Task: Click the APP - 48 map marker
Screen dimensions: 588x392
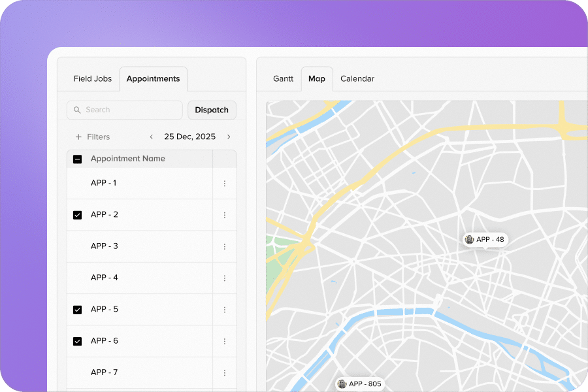Action: (484, 240)
